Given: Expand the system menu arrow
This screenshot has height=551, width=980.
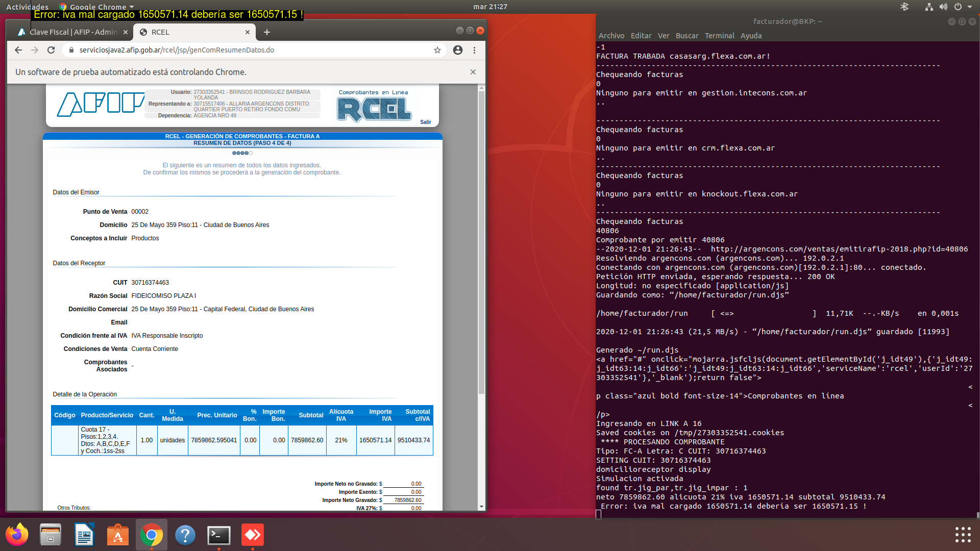Looking at the screenshot, I should [x=970, y=7].
